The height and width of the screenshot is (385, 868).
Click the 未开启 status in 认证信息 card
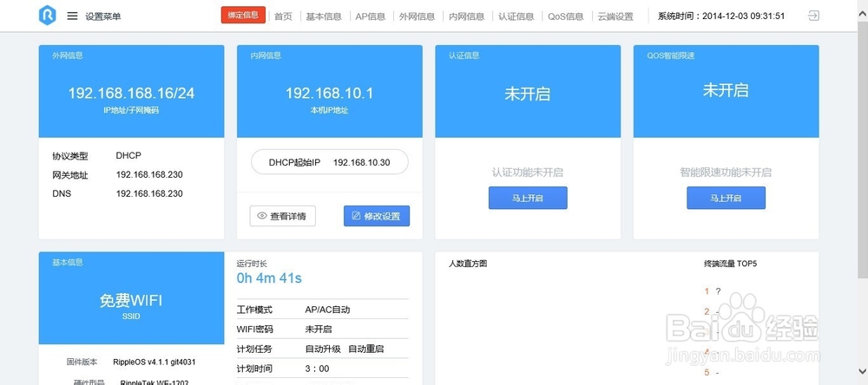pos(527,94)
